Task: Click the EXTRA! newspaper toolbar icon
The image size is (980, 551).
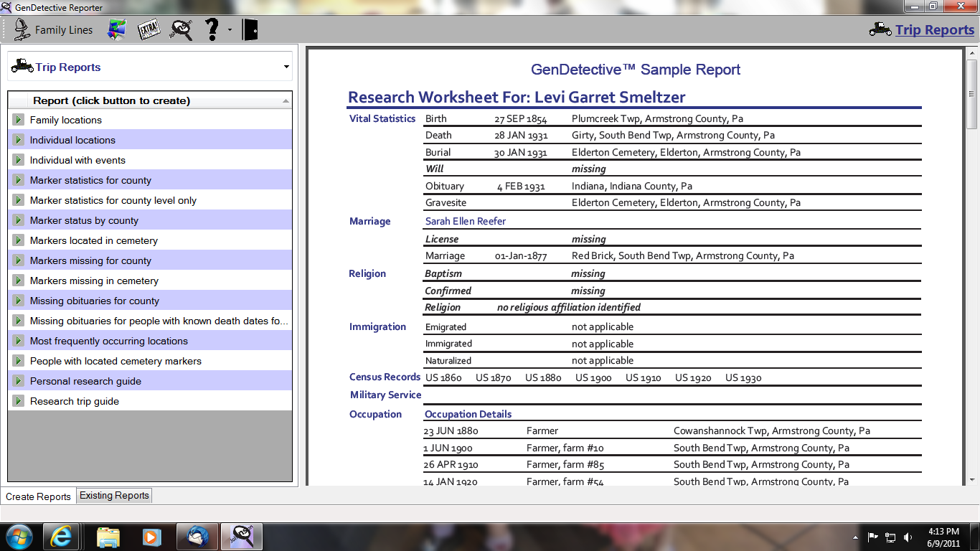Action: tap(149, 30)
